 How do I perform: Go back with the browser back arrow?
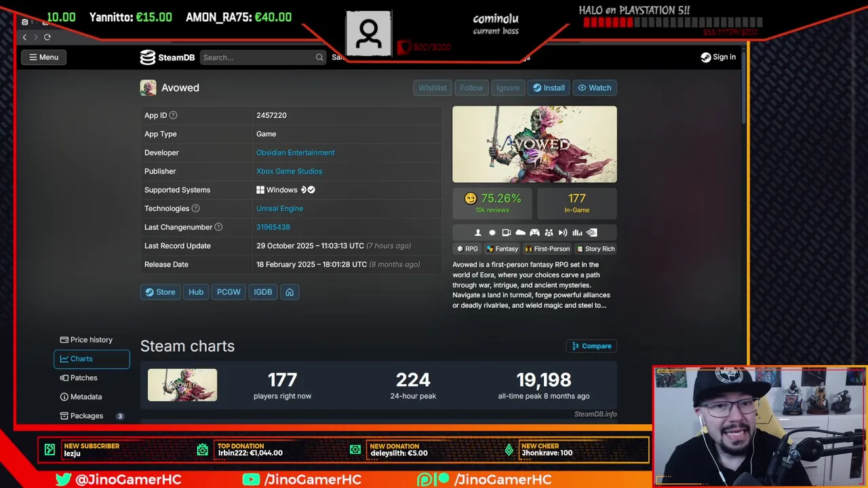(x=24, y=37)
